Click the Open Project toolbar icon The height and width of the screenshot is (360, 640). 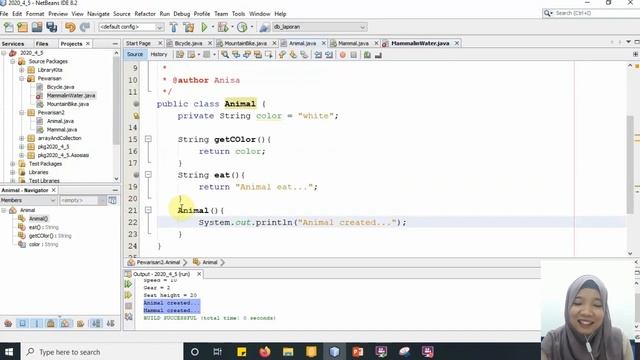(37, 27)
